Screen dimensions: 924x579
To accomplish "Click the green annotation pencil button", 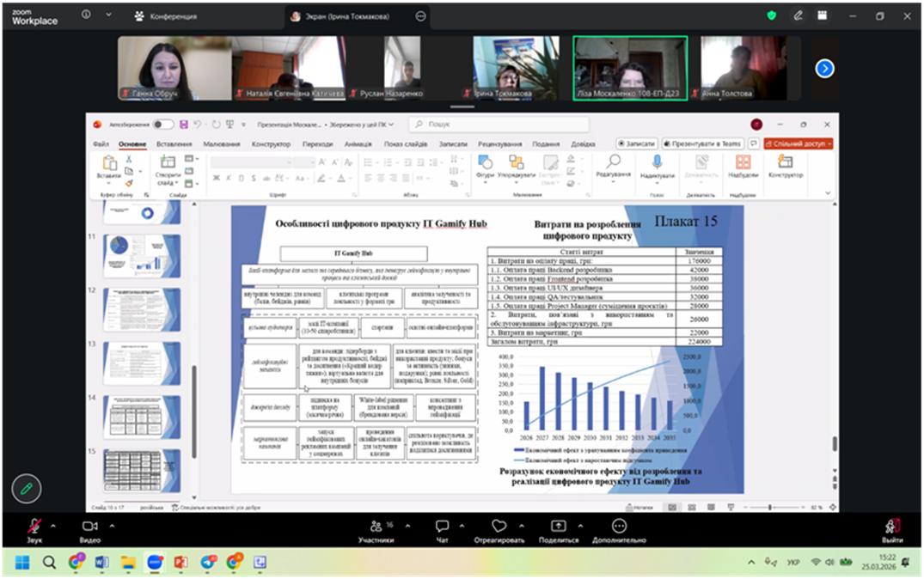I will 27,488.
